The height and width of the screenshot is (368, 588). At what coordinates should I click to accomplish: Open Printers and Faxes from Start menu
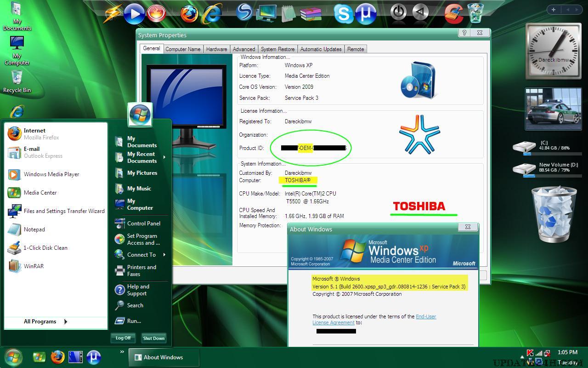pos(140,270)
